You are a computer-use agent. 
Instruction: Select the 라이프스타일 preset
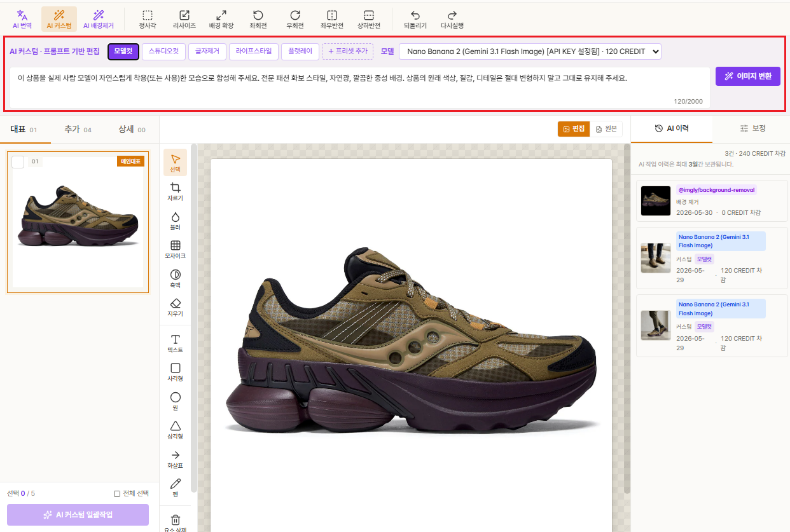click(x=254, y=51)
